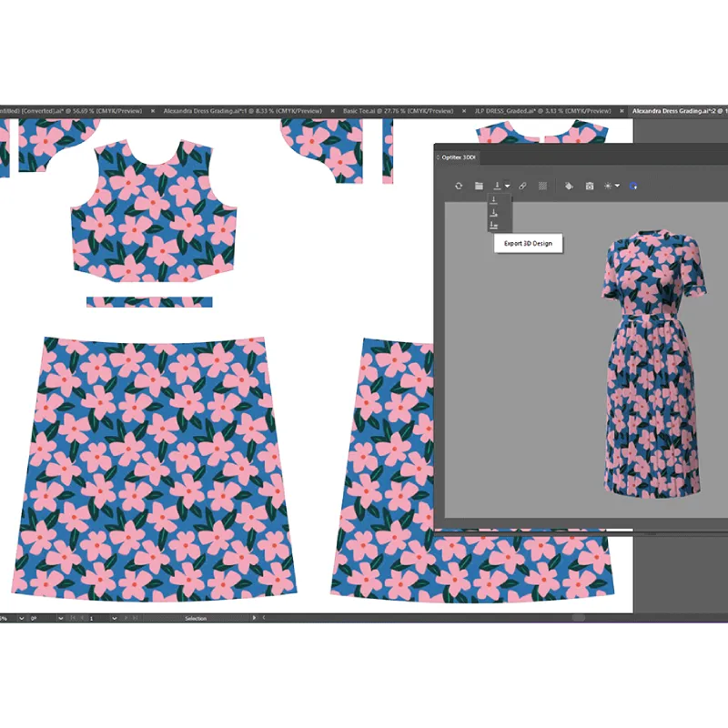Expand the arrow beside the export icon
Screen dimensions: 728x728
click(507, 186)
